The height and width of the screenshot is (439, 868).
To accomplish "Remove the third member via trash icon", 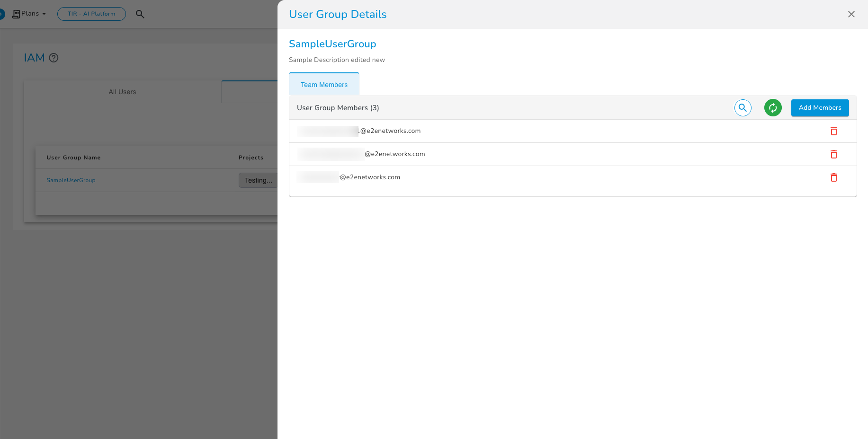I will [x=833, y=177].
